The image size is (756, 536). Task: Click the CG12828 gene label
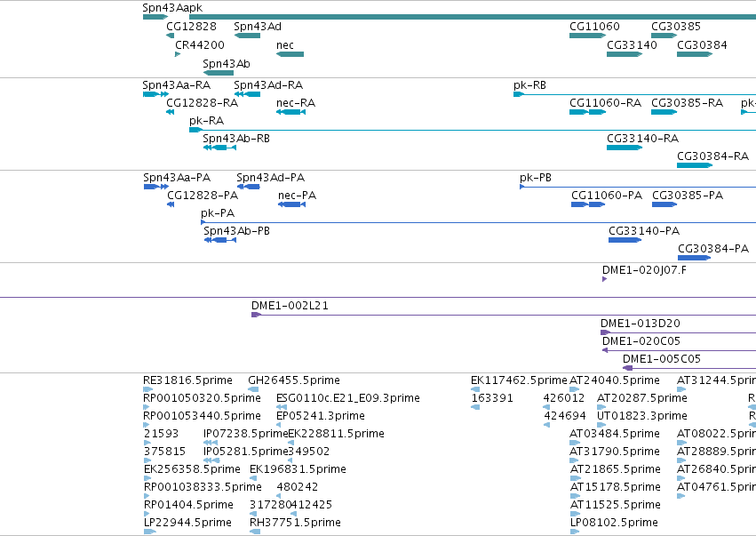coord(191,27)
